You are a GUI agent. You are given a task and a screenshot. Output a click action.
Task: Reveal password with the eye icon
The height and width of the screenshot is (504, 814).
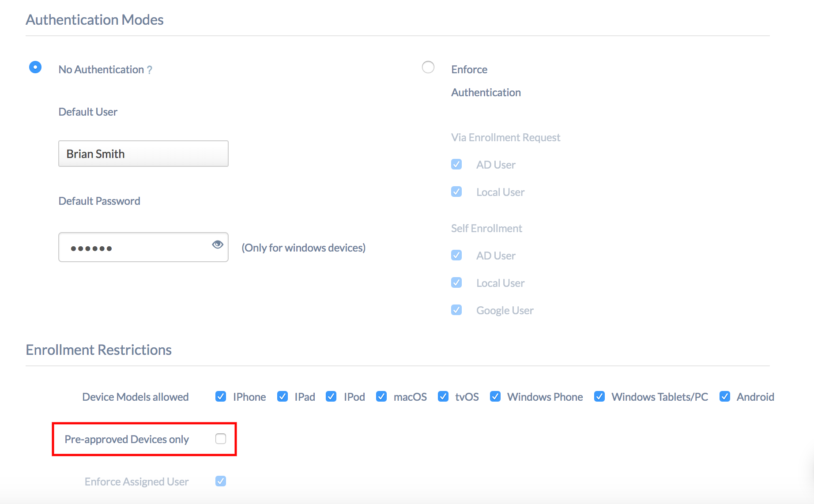[217, 244]
